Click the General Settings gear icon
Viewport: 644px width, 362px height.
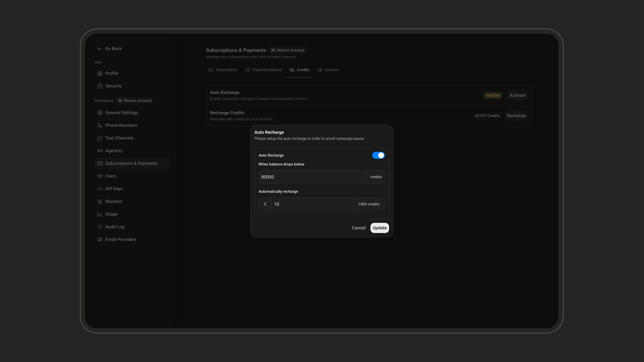pos(100,113)
